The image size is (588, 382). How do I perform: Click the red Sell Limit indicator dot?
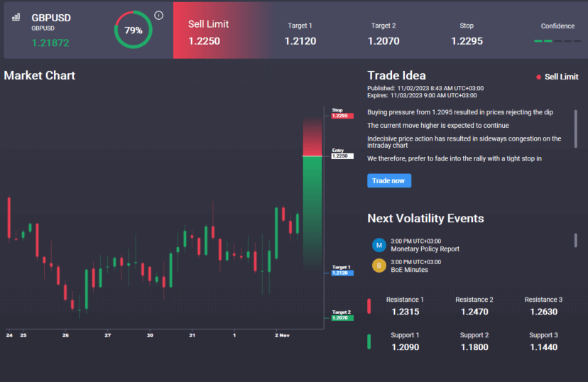[x=538, y=77]
